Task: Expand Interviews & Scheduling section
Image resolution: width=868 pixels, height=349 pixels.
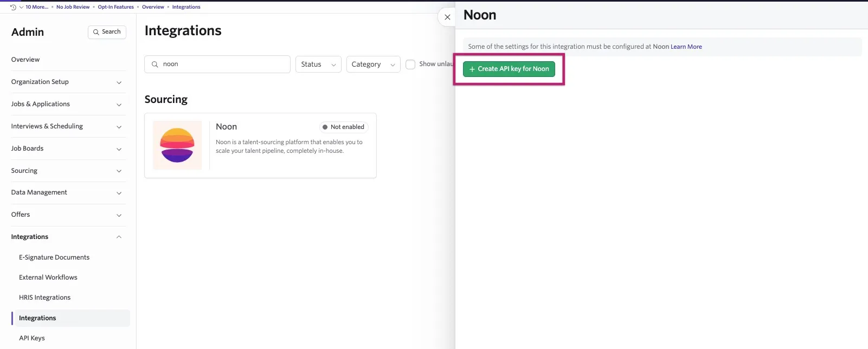Action: click(68, 126)
